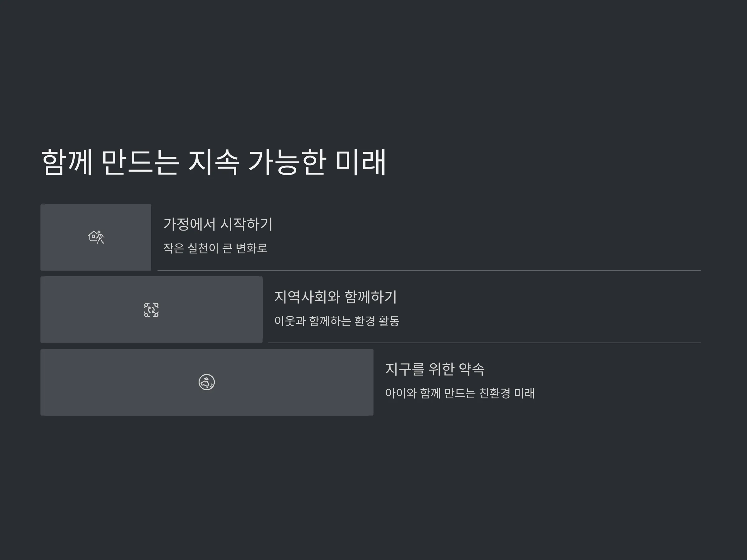This screenshot has height=560, width=747.
Task: Click the word 만드는 in the title
Action: (140, 162)
